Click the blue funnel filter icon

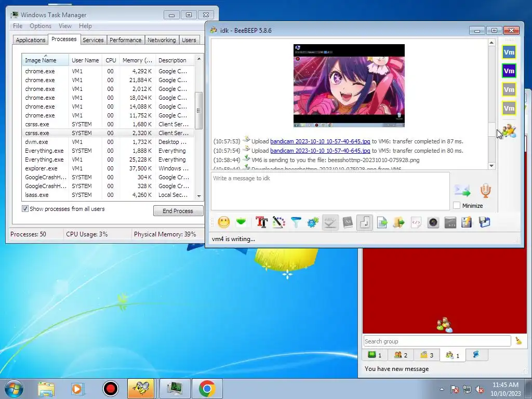(x=296, y=222)
